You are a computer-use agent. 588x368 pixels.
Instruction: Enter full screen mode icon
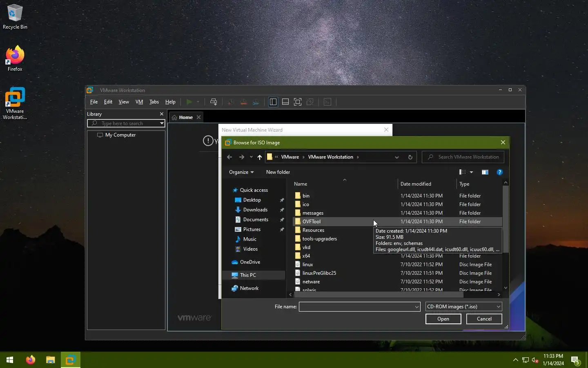(x=298, y=102)
